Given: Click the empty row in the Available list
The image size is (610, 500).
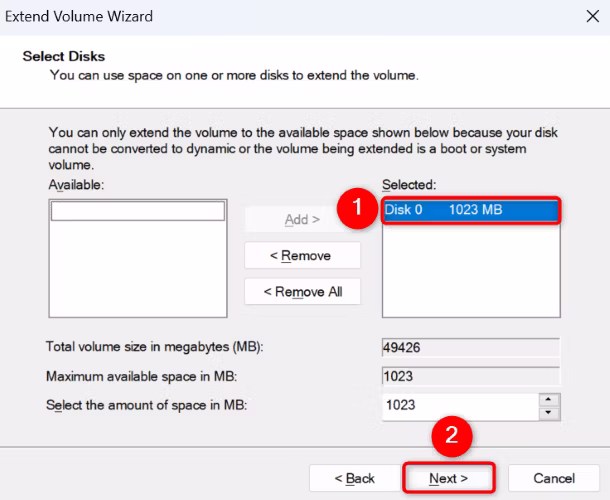Looking at the screenshot, I should click(138, 211).
